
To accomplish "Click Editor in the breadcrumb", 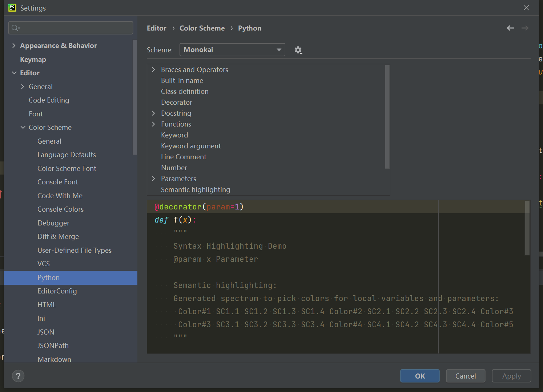I will (x=157, y=28).
